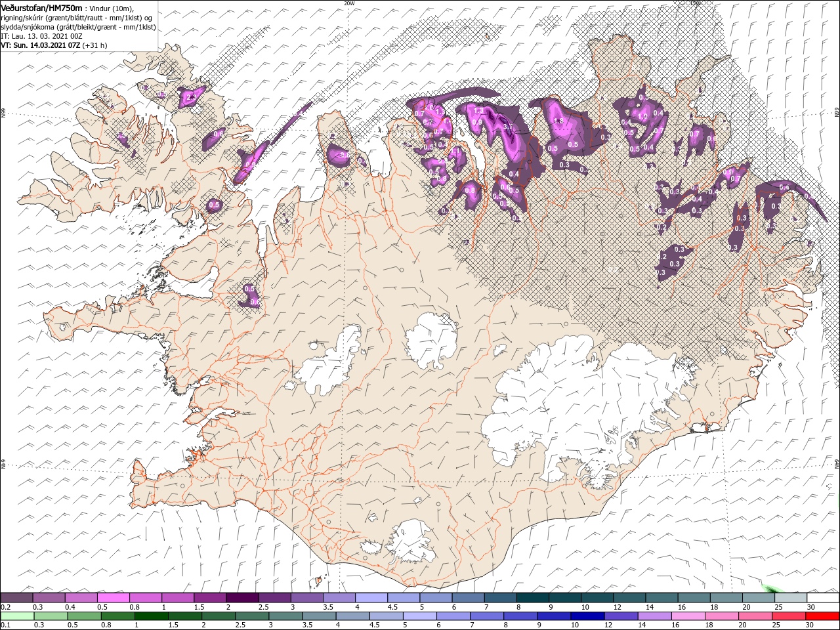Click the 'VT: Sun. 14.03.2021 07Z' valid time
This screenshot has width=840, height=630.
41,45
